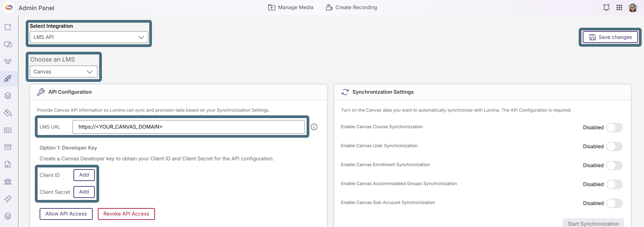Enable Canvas Course Synchronization toggle
This screenshot has height=227, width=644.
[x=614, y=128]
